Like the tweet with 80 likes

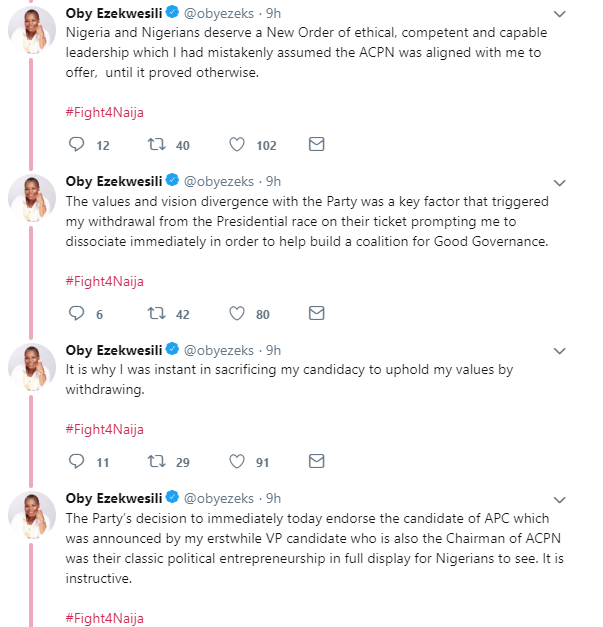(237, 314)
